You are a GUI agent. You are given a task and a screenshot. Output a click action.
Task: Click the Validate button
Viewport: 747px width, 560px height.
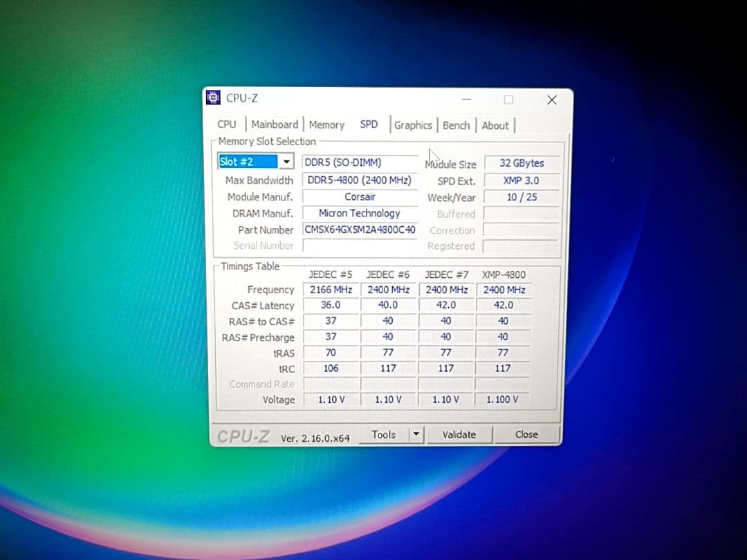point(459,434)
